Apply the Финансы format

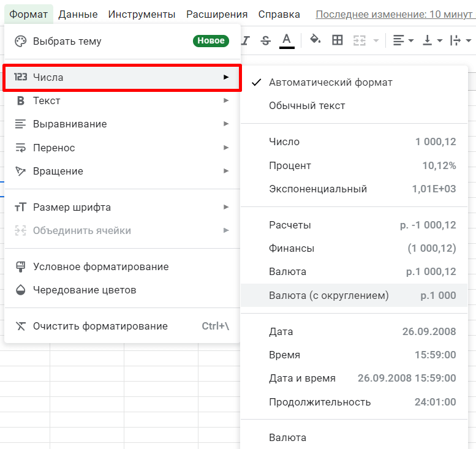(354, 248)
